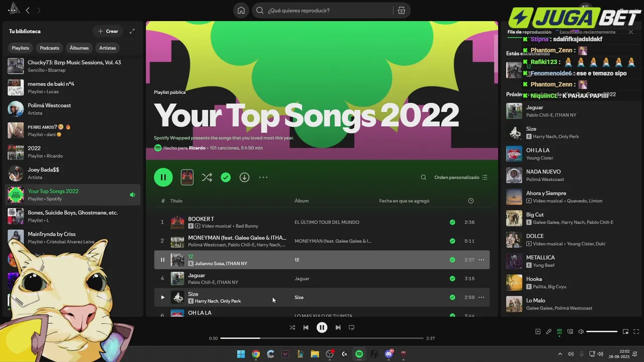Screen dimensions: 644x362
Task: Show lyrics with the microphone icon
Action: coord(549,332)
